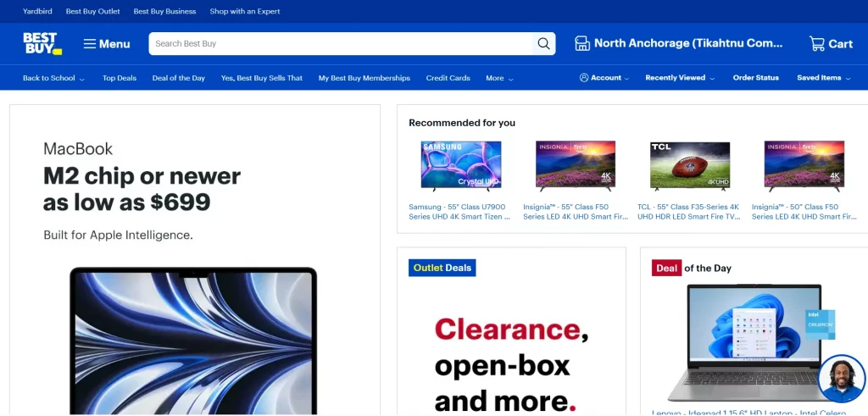868x416 pixels.
Task: Open TCL 55" Class F35-Series link
Action: point(688,212)
